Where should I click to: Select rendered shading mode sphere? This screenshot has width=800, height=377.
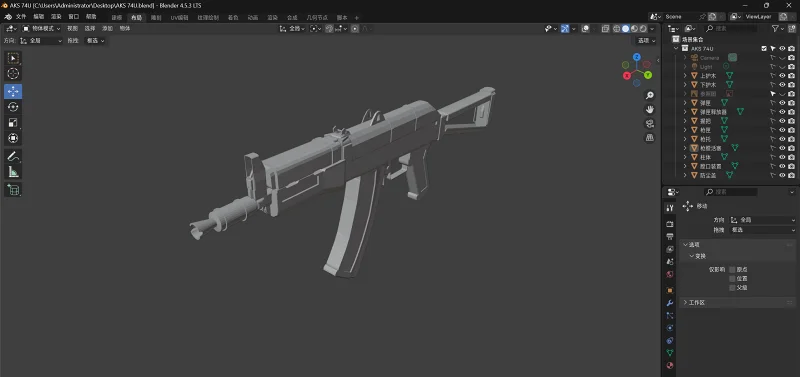643,29
